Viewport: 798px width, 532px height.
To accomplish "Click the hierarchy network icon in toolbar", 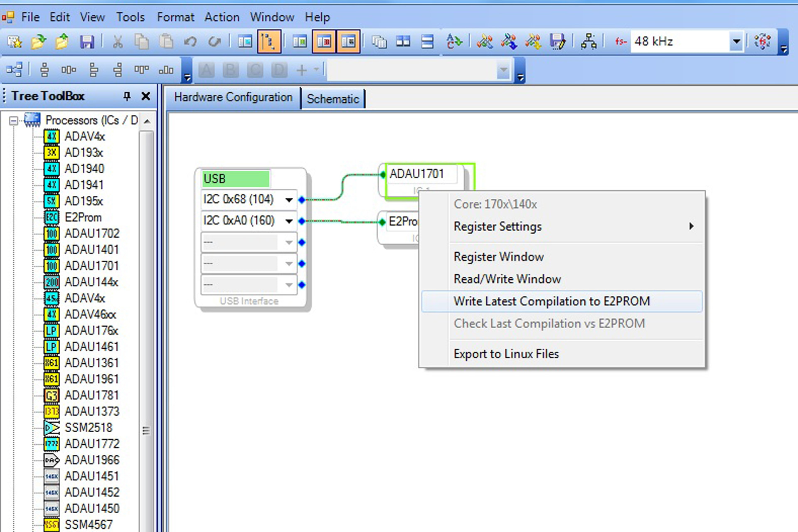I will [x=589, y=42].
